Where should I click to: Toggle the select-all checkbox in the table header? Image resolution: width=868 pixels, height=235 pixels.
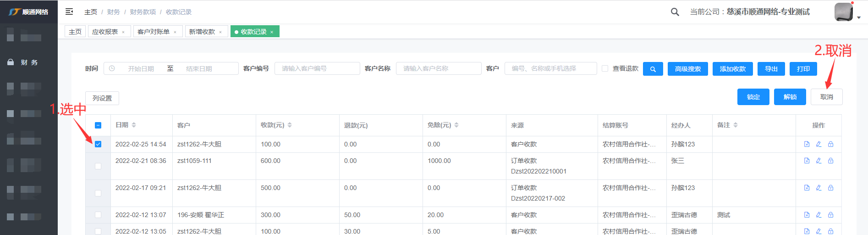[x=98, y=125]
